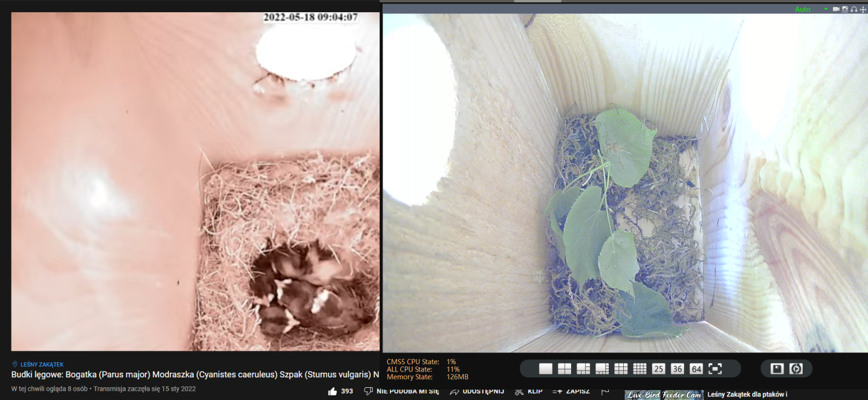The image size is (868, 400).
Task: Switch to 16-split grid layout
Action: tap(639, 369)
